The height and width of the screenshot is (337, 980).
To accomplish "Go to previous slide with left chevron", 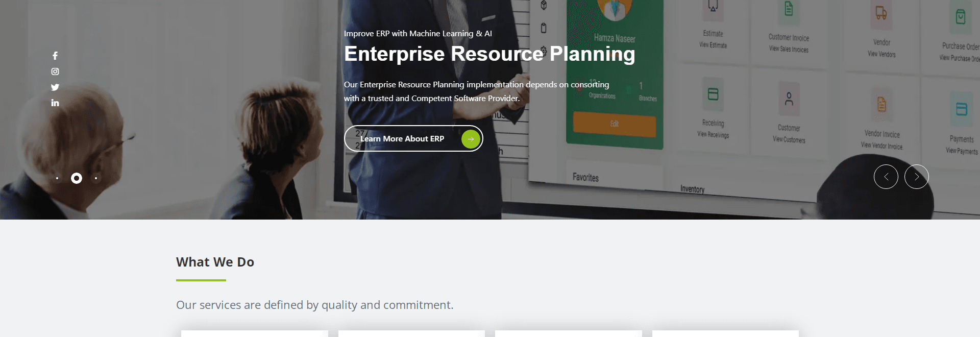I will point(886,177).
